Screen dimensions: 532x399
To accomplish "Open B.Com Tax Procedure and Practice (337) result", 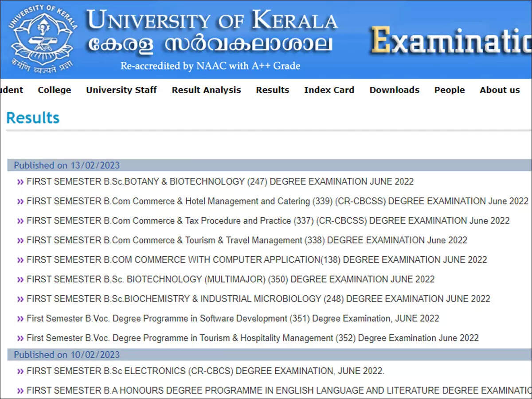I will (x=268, y=221).
